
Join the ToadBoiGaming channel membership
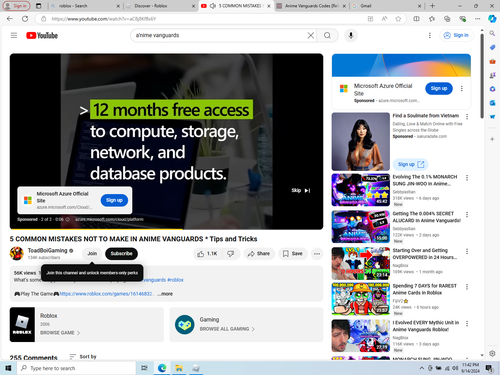(92, 254)
